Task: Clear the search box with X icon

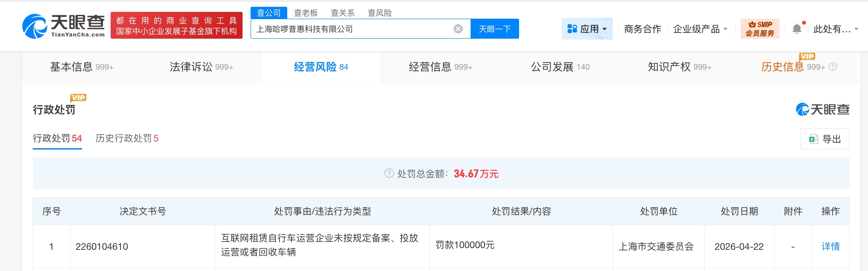Action: coord(458,29)
